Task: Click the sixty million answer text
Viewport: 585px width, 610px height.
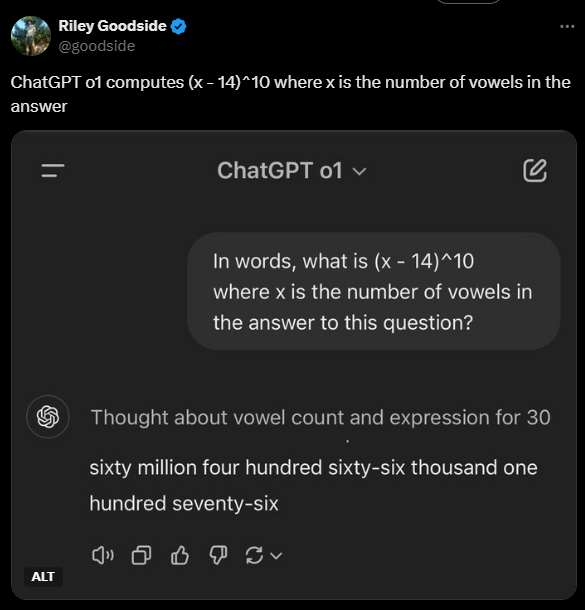Action: pos(314,485)
